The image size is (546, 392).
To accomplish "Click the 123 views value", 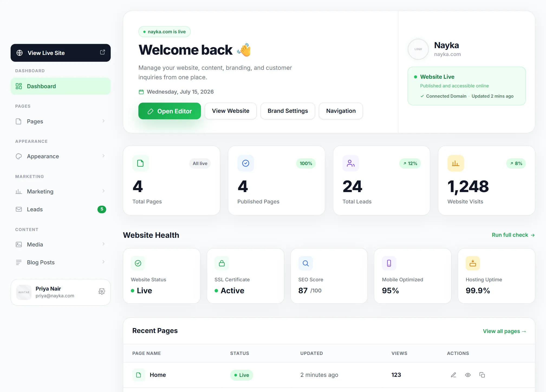I will [396, 375].
